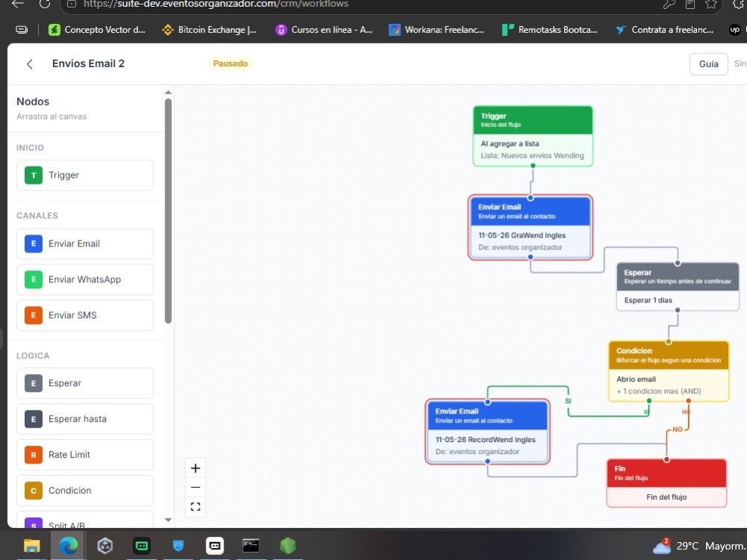This screenshot has height=560, width=747.
Task: Open the white chat app taskbar icon
Action: (x=214, y=546)
